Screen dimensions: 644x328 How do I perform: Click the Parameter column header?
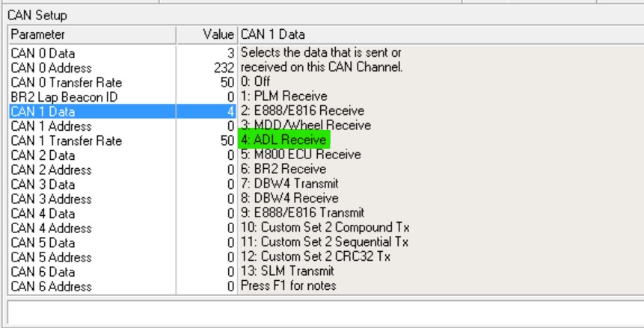pyautogui.click(x=93, y=34)
